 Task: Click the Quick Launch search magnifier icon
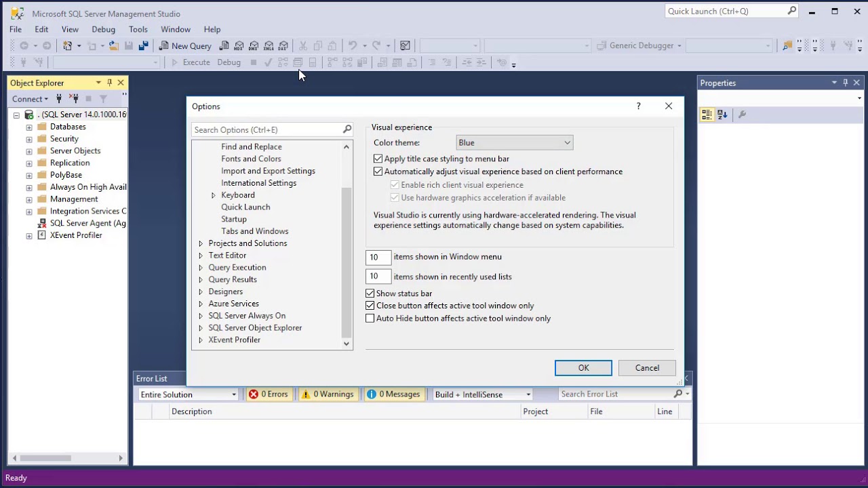coord(791,11)
